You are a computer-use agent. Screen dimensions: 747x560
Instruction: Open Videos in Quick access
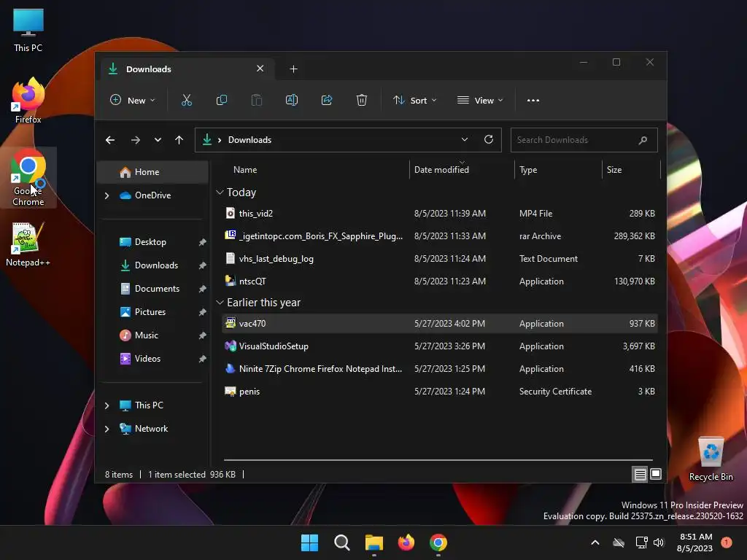[x=152, y=359]
